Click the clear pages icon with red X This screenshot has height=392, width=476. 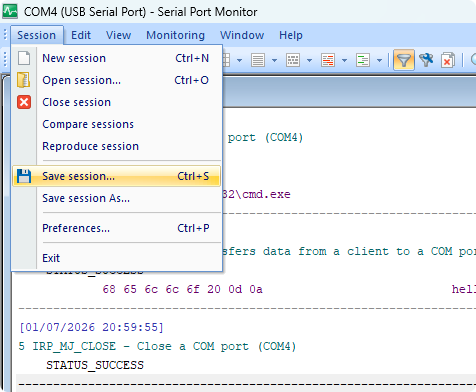pos(448,60)
